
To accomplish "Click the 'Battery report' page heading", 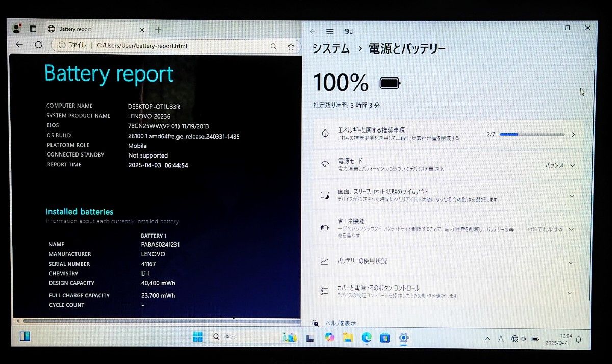I will pos(109,74).
